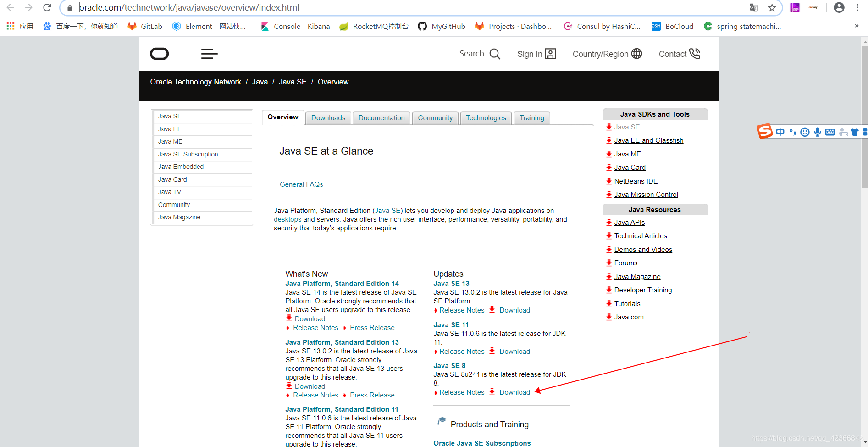Switch to the Training tab
This screenshot has height=447, width=868.
pos(532,118)
